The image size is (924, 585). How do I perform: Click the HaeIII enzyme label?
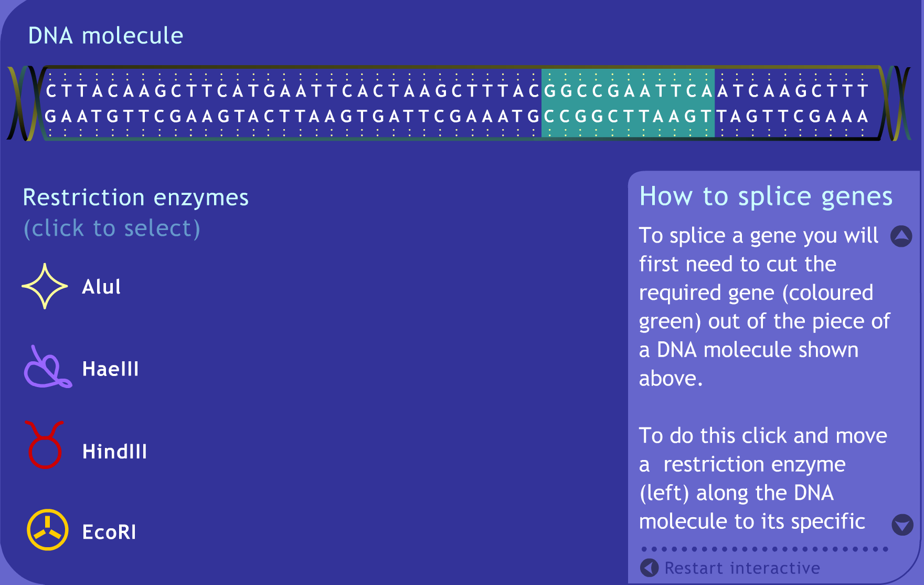(x=110, y=369)
